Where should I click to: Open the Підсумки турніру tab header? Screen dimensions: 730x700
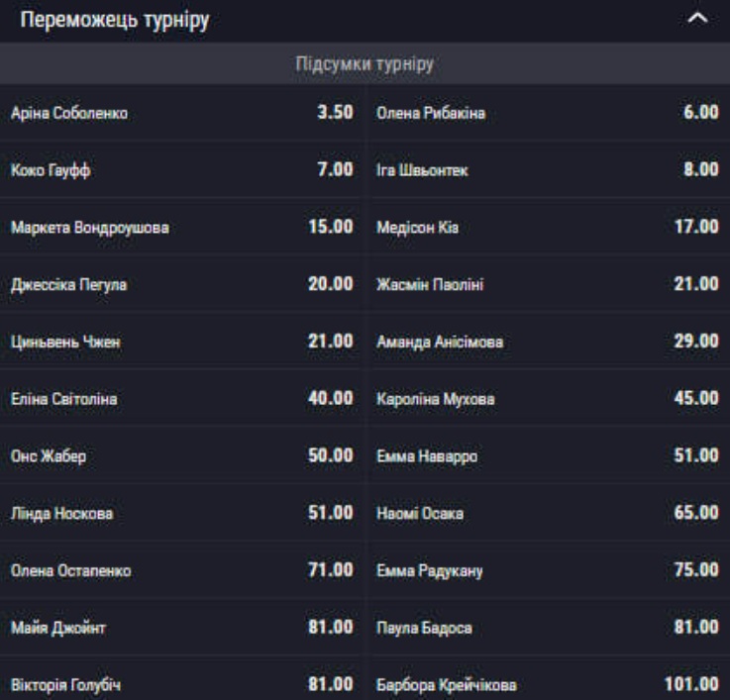365,63
